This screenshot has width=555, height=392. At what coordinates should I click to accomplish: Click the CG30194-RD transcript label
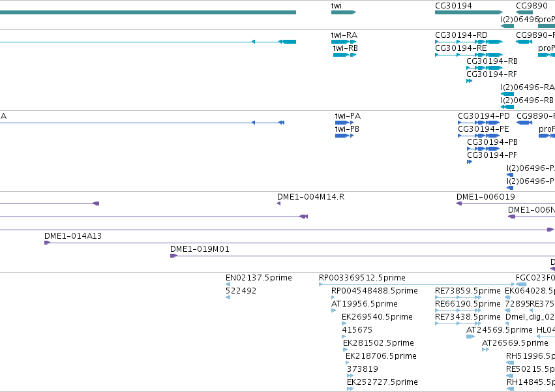point(461,35)
